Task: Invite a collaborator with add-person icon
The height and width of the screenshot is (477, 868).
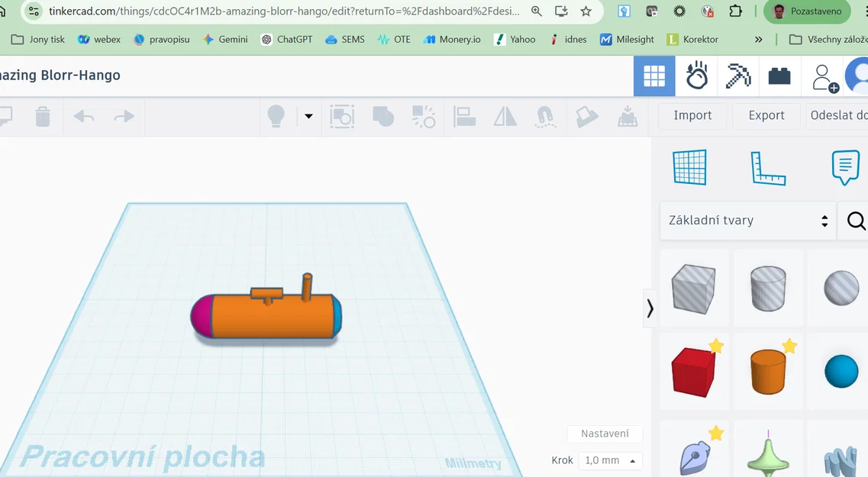Action: tap(824, 78)
